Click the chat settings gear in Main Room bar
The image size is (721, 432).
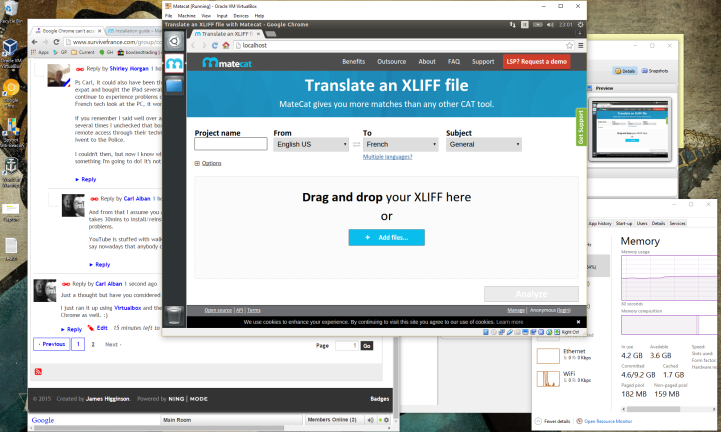tap(386, 420)
